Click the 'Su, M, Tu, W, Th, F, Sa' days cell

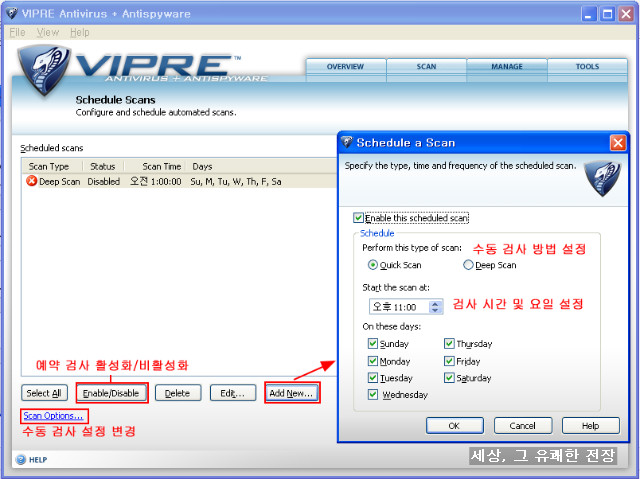point(236,182)
